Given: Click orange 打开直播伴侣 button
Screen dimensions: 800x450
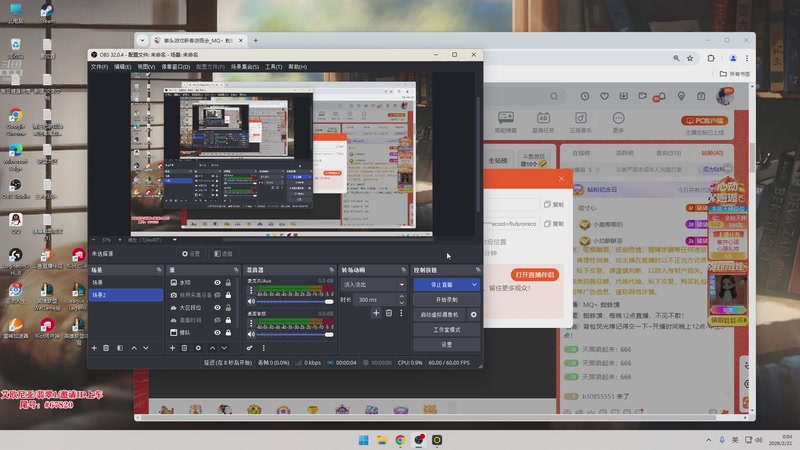Looking at the screenshot, I should [535, 275].
